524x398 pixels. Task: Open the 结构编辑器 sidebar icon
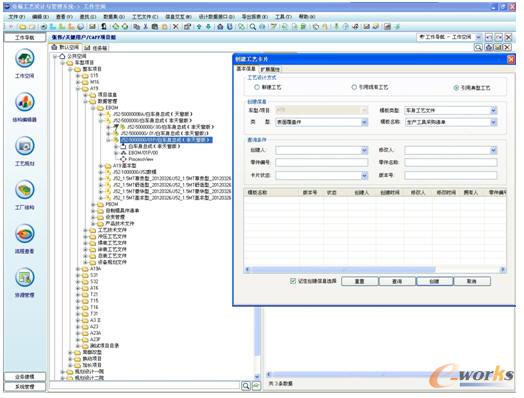coord(25,102)
